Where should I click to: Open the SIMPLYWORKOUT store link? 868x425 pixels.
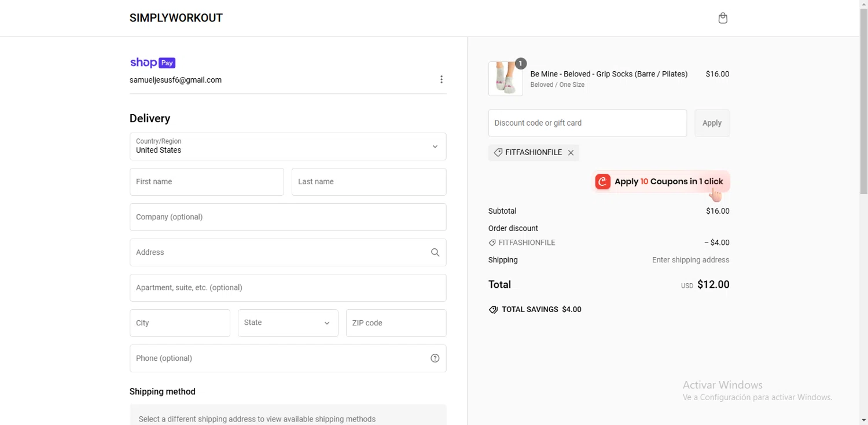176,18
